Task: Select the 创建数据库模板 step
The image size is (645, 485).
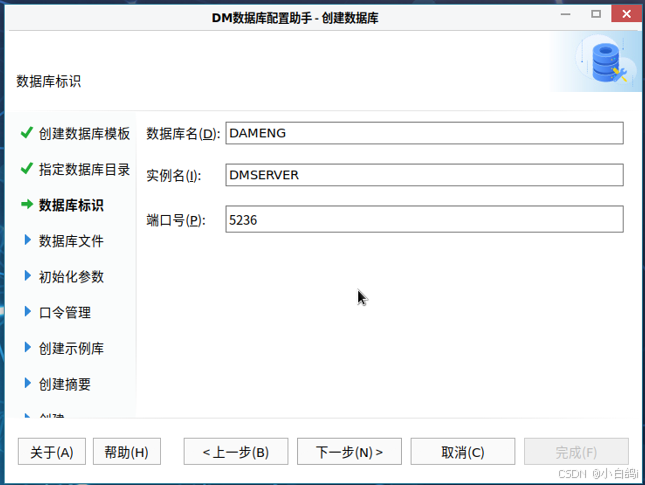Action: click(84, 133)
